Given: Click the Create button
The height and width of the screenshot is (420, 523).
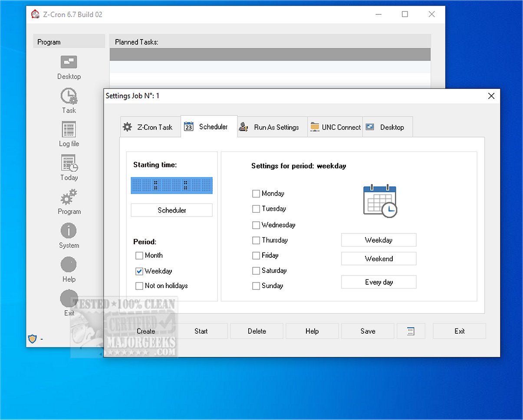Looking at the screenshot, I should [146, 331].
